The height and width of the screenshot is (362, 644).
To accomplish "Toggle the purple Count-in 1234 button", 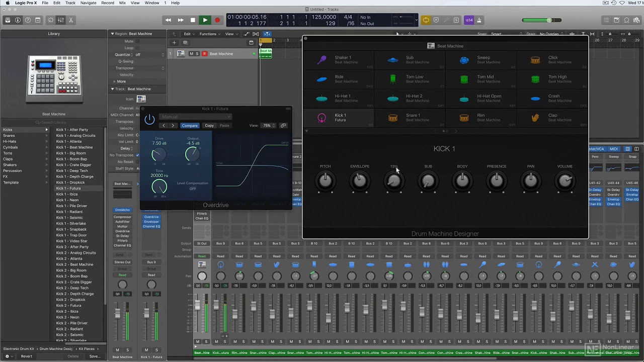I will coord(469,20).
